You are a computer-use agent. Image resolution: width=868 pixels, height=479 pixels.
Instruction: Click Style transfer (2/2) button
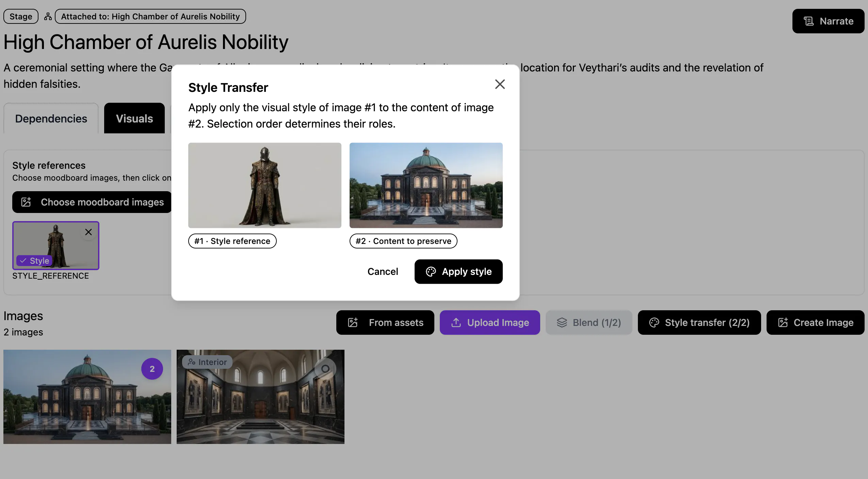(700, 323)
